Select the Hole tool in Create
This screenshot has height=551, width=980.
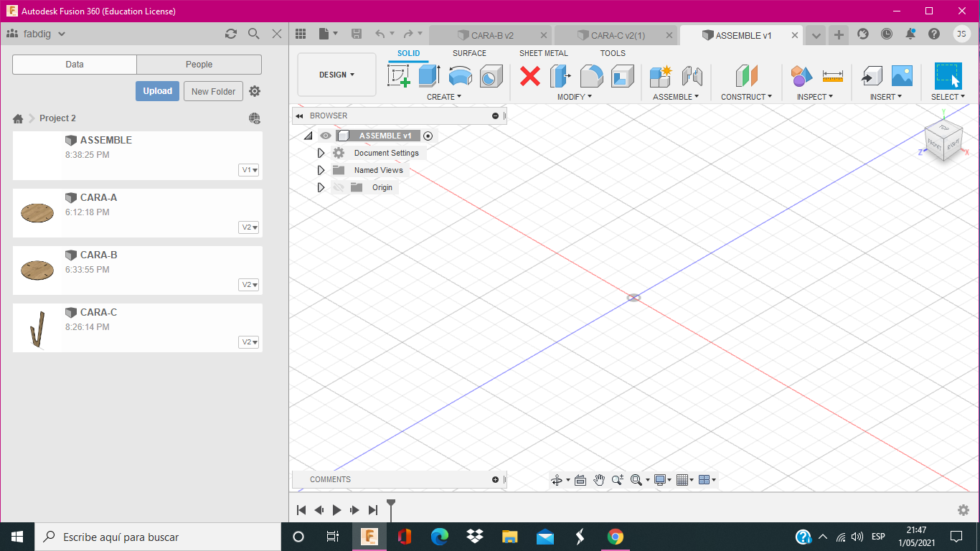pyautogui.click(x=491, y=75)
